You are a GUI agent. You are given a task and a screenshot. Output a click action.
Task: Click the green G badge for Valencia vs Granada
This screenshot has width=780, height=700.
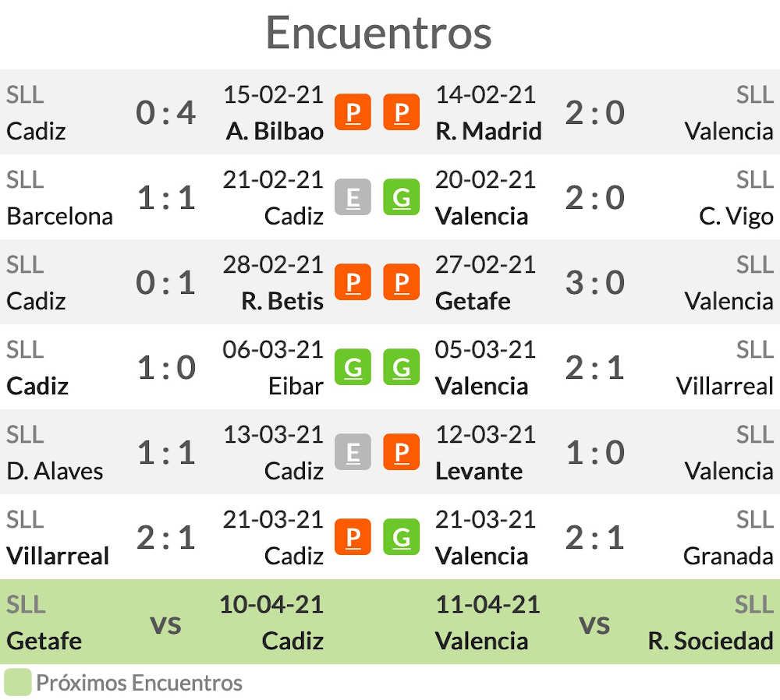tap(402, 537)
